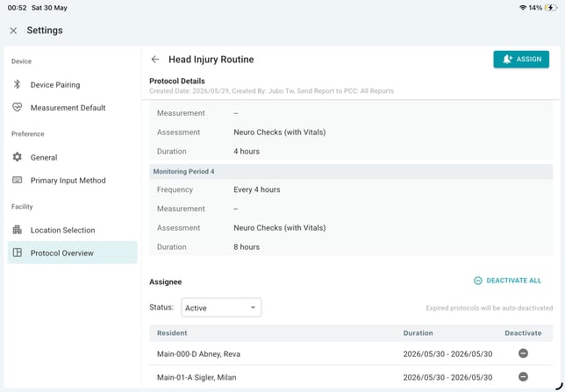Click Abney, Reva's duration dates
Screen dimensions: 565x392
pyautogui.click(x=447, y=354)
